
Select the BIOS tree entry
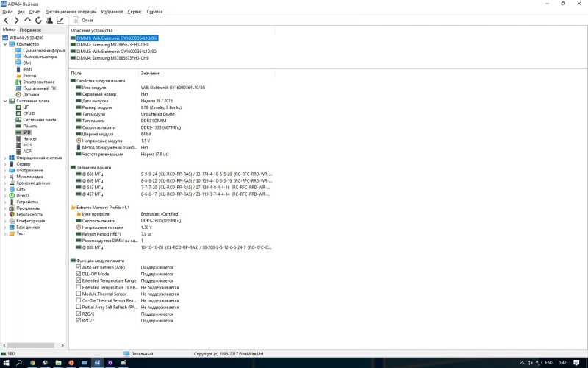27,145
